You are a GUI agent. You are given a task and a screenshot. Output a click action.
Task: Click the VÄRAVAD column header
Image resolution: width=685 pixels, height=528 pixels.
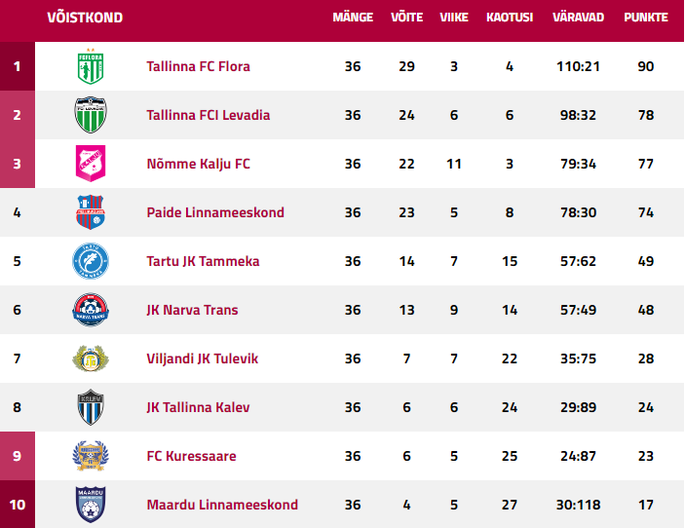tap(578, 17)
